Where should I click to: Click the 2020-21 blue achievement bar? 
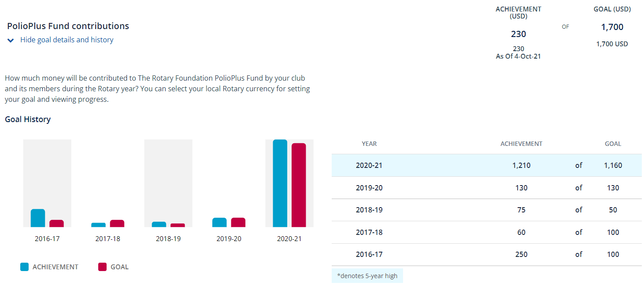click(x=280, y=183)
